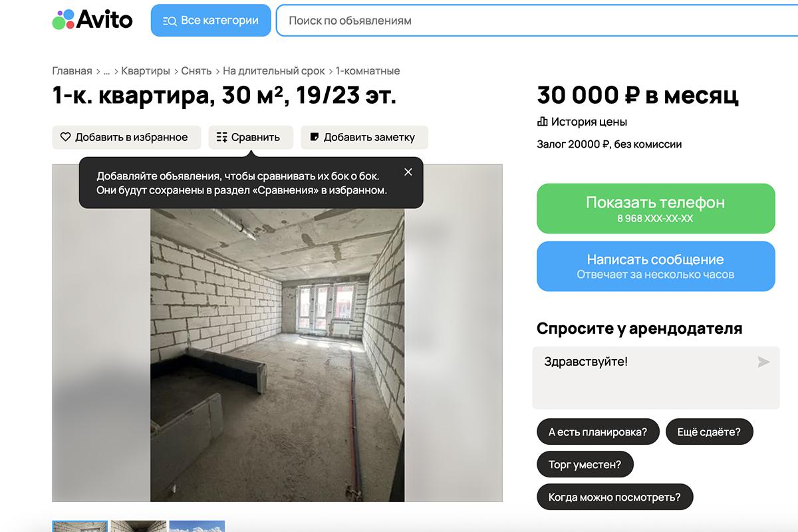The image size is (798, 532).
Task: Open the price history chart icon
Action: [543, 122]
